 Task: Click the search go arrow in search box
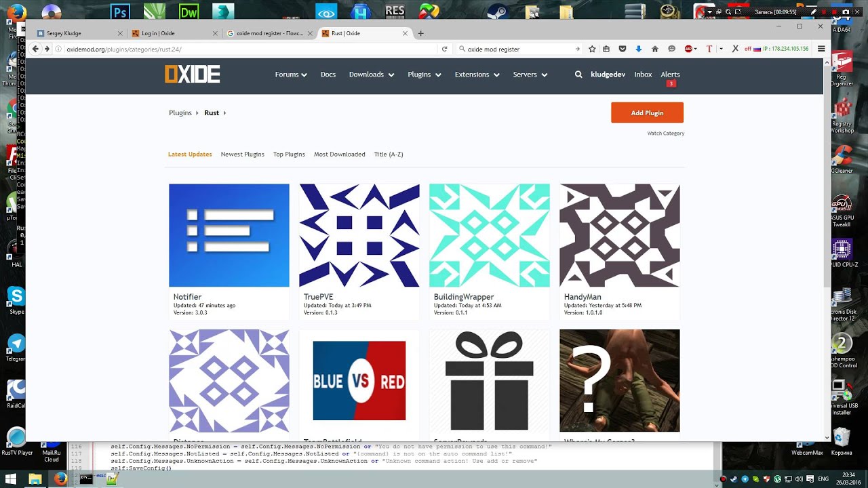tap(578, 49)
